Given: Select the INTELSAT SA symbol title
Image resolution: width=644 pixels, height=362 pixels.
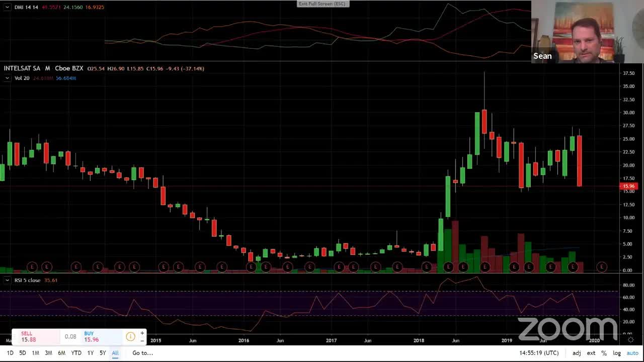Looking at the screenshot, I should (22, 68).
